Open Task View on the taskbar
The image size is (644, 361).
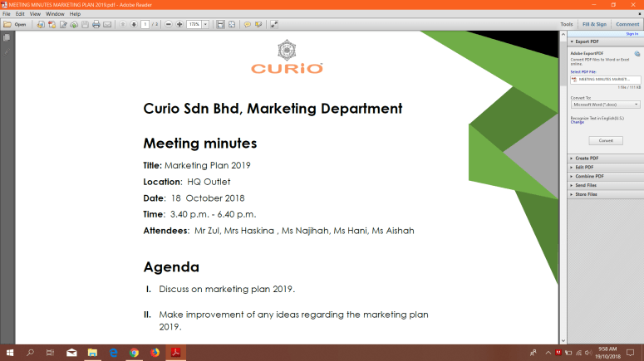[50, 353]
